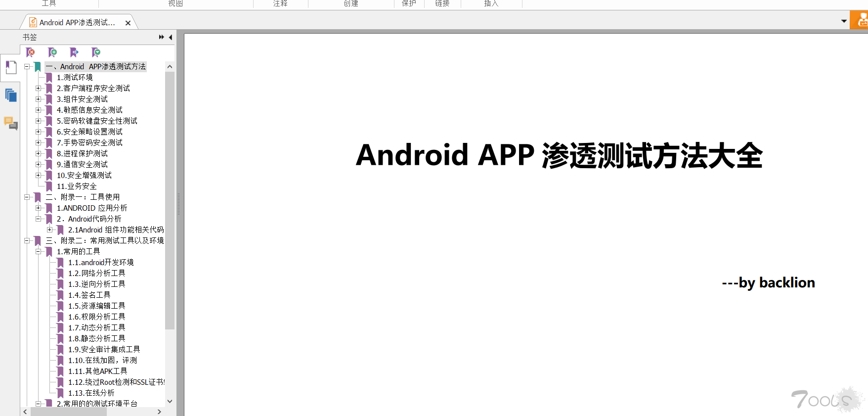The image size is (868, 416).
Task: Close the Android APP渗透测试 document tab
Action: tap(128, 23)
